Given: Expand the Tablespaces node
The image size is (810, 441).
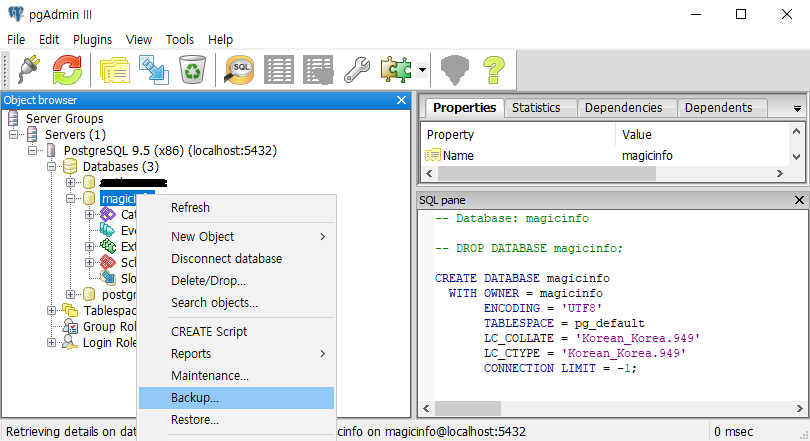Looking at the screenshot, I should pos(52,310).
